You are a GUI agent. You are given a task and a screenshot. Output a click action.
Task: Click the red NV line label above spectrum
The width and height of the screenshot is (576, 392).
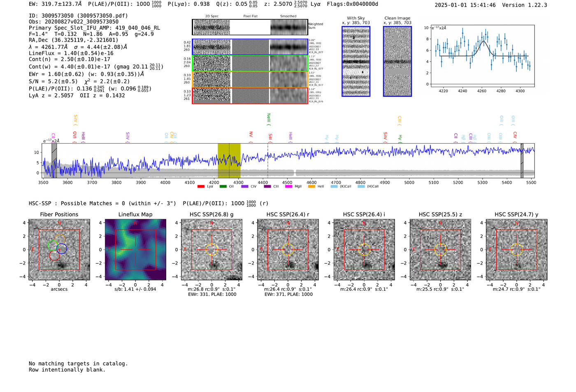(251, 137)
